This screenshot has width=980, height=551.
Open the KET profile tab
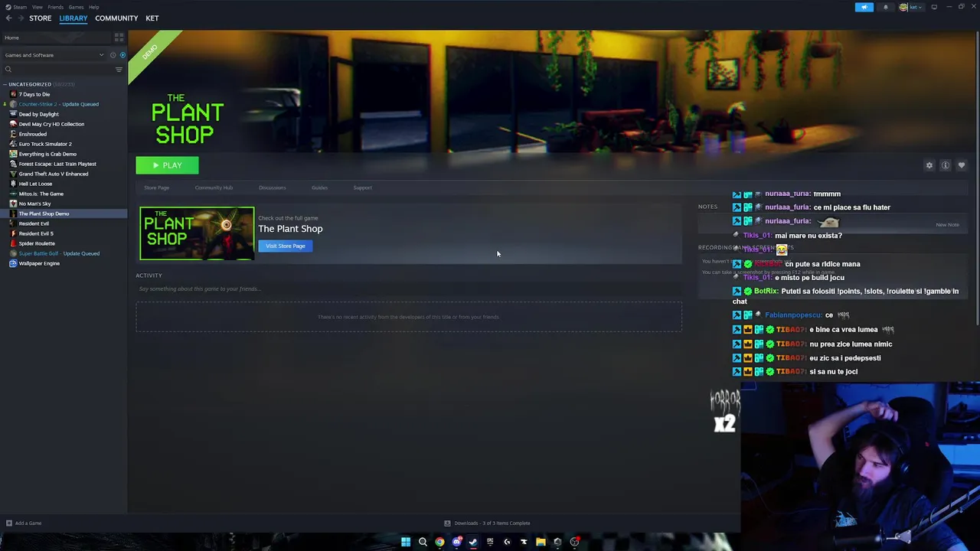point(152,18)
